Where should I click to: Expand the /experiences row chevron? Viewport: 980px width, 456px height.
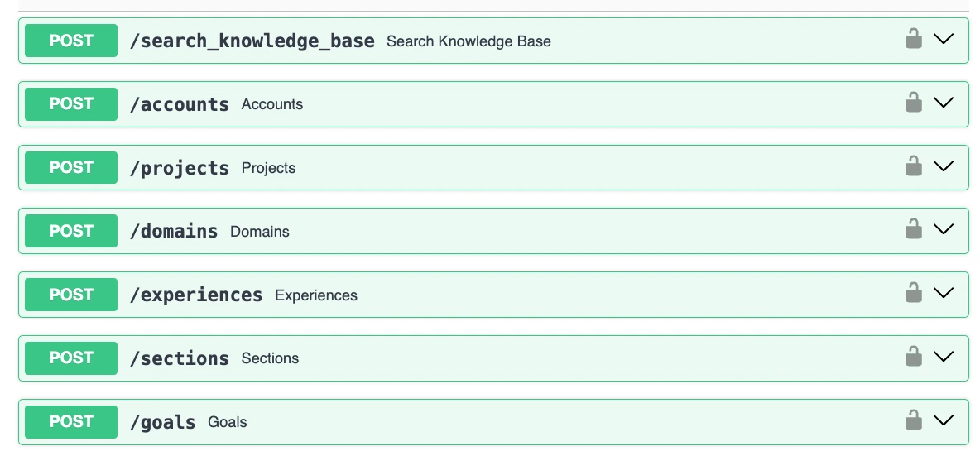944,293
